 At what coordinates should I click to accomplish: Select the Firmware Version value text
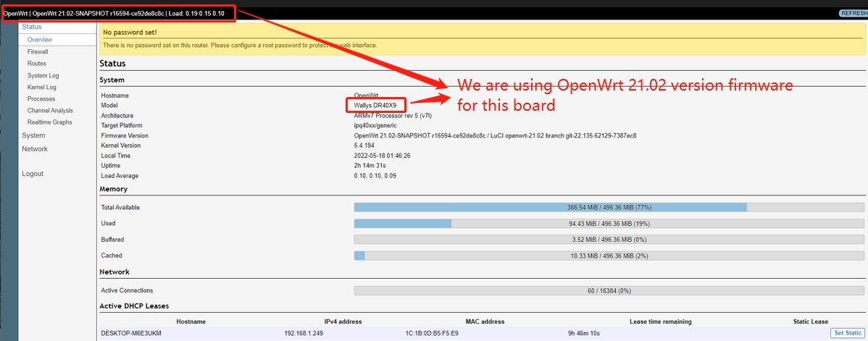pyautogui.click(x=494, y=135)
